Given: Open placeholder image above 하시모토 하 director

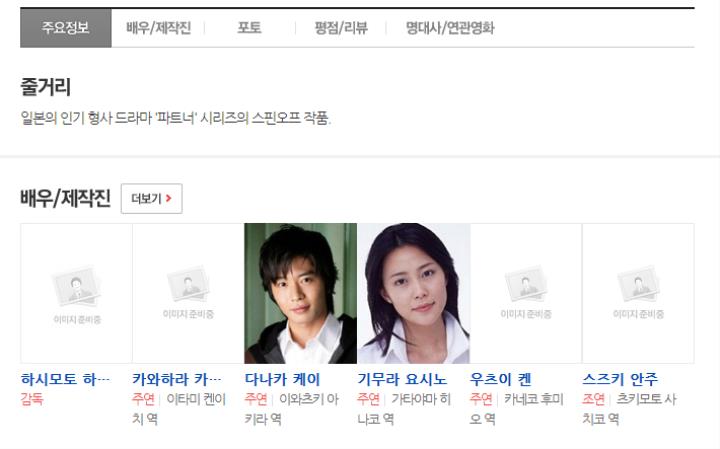Looking at the screenshot, I should coord(76,293).
